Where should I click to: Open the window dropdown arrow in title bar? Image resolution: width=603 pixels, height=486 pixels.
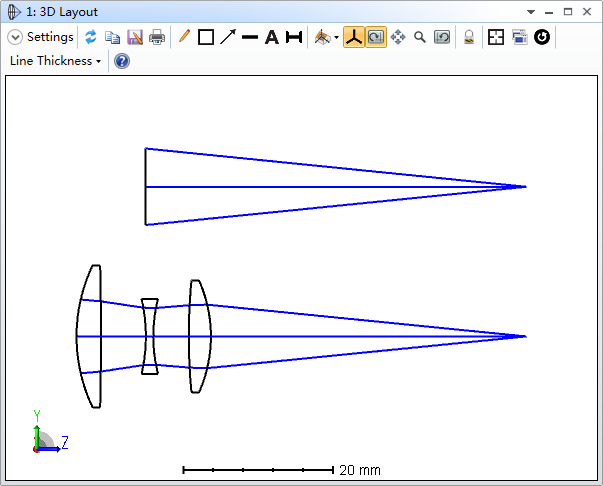point(530,12)
